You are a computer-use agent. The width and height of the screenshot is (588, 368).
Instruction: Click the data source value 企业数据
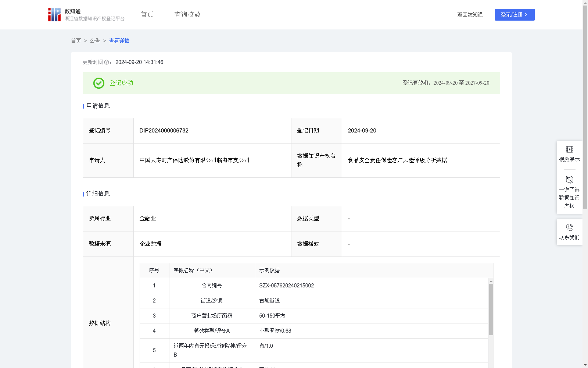tap(150, 244)
